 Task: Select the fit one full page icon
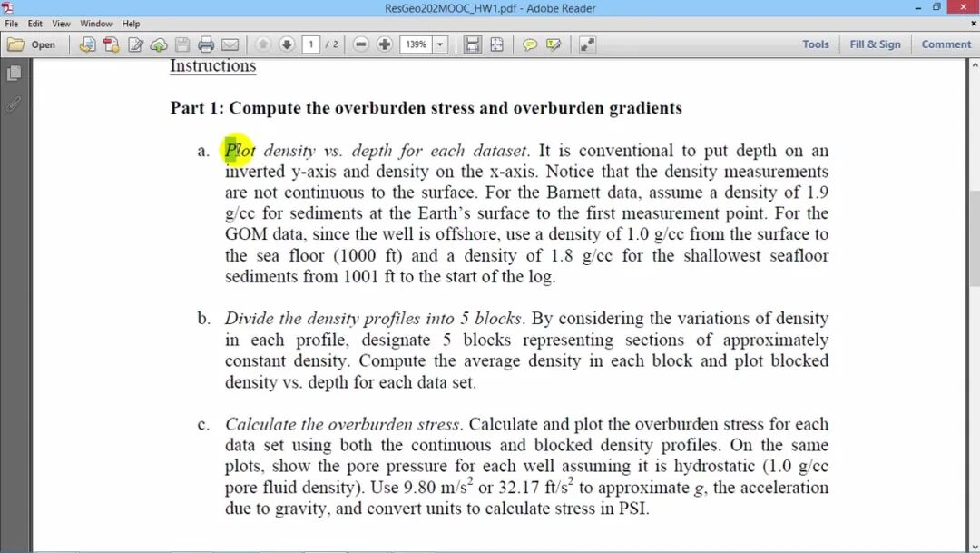497,44
